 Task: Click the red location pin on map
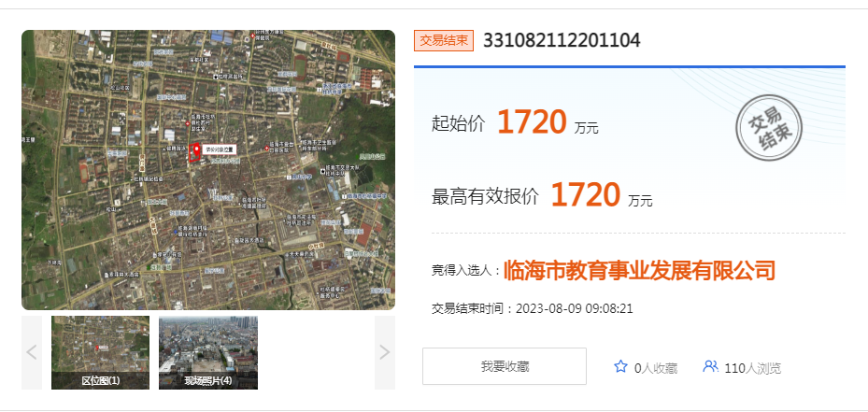[x=195, y=150]
